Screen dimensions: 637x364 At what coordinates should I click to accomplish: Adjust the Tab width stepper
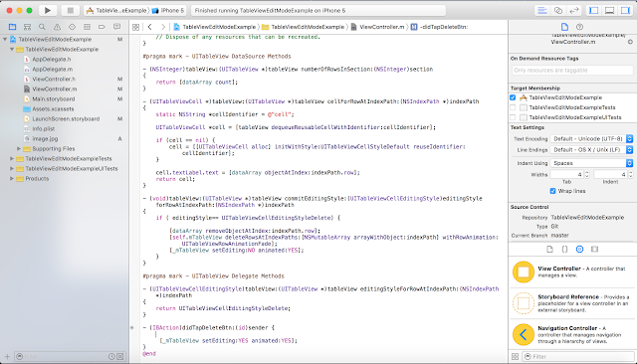coord(586,174)
